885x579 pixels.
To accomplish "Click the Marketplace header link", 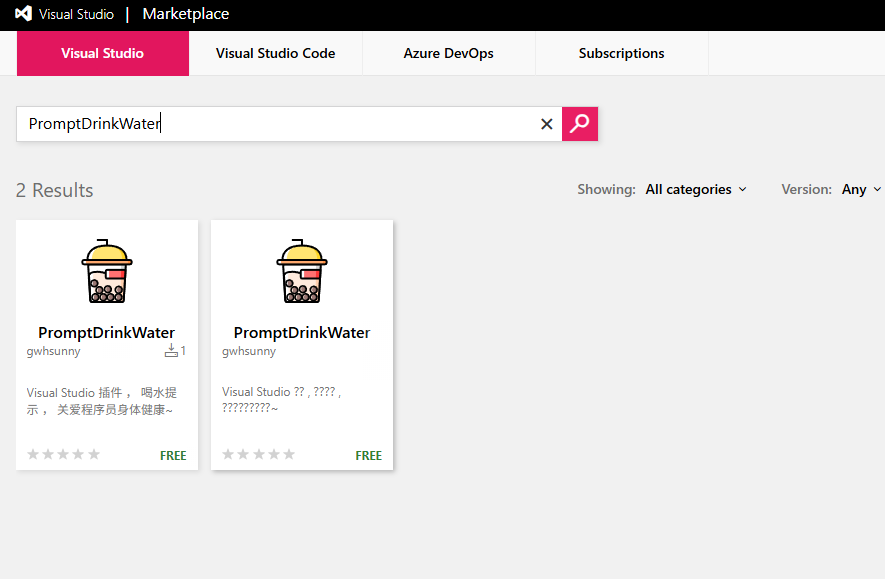I will click(x=186, y=14).
